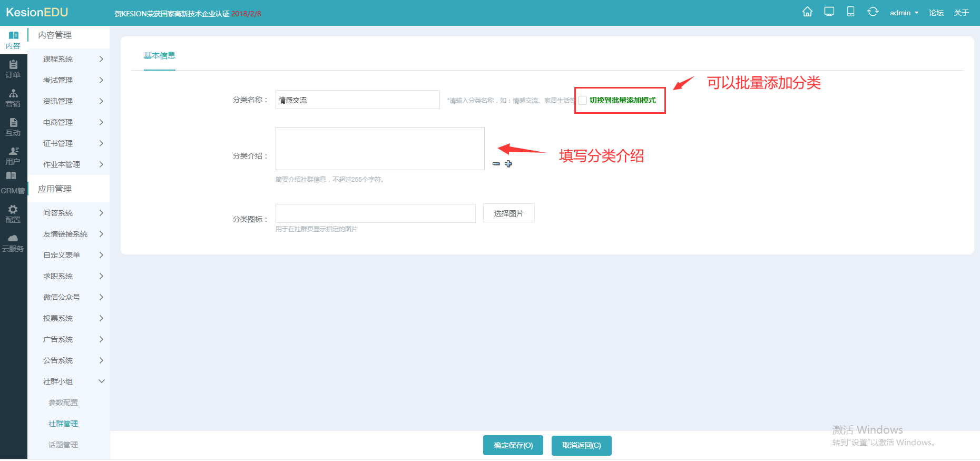
Task: Switch to 基本信息 tab
Action: coord(160,56)
